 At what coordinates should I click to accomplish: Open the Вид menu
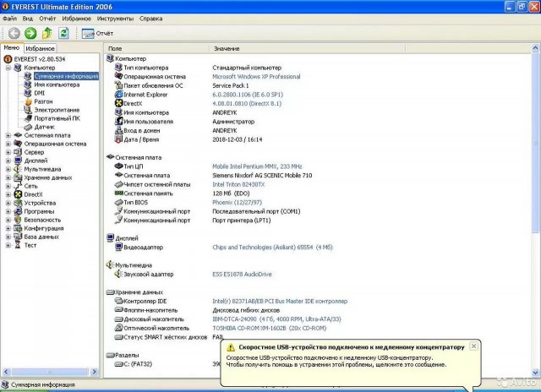(x=28, y=19)
